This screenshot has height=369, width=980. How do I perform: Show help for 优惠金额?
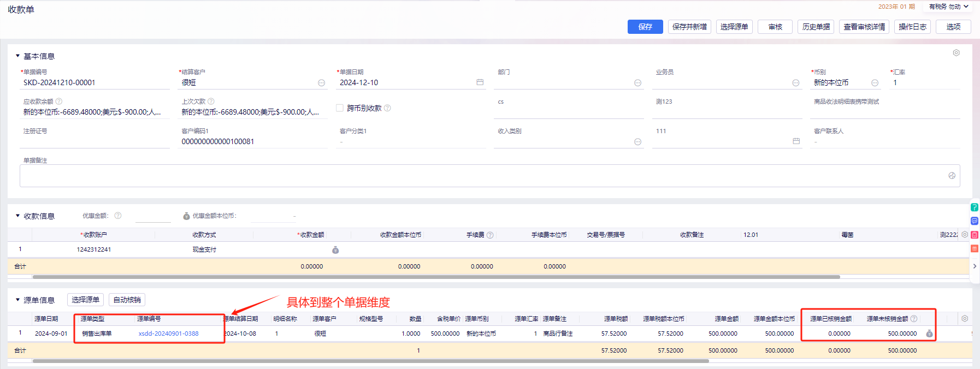point(118,216)
